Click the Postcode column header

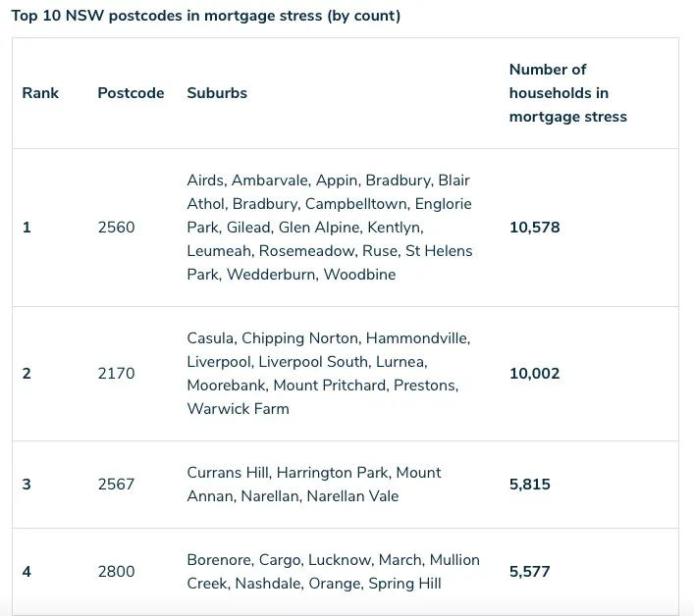coord(131,93)
